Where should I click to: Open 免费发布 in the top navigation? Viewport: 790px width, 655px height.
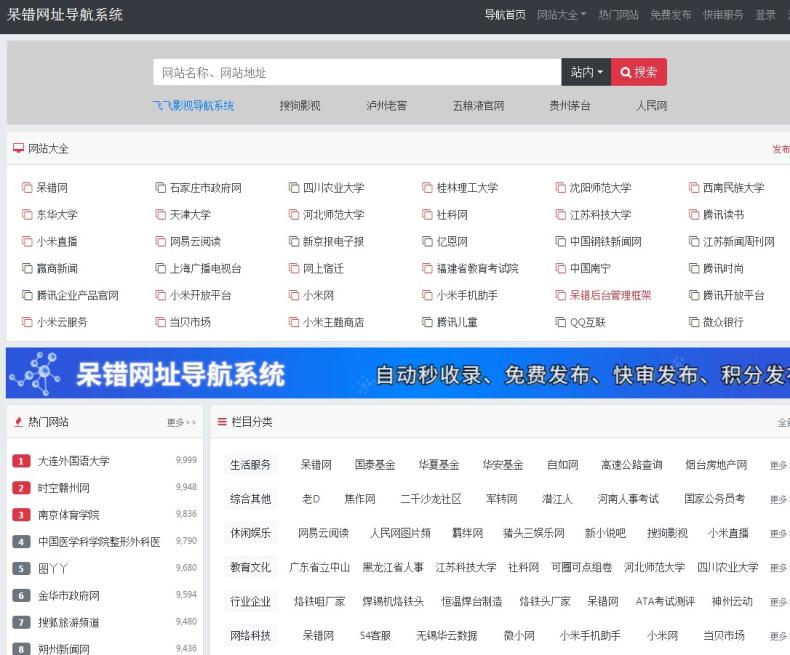[671, 15]
